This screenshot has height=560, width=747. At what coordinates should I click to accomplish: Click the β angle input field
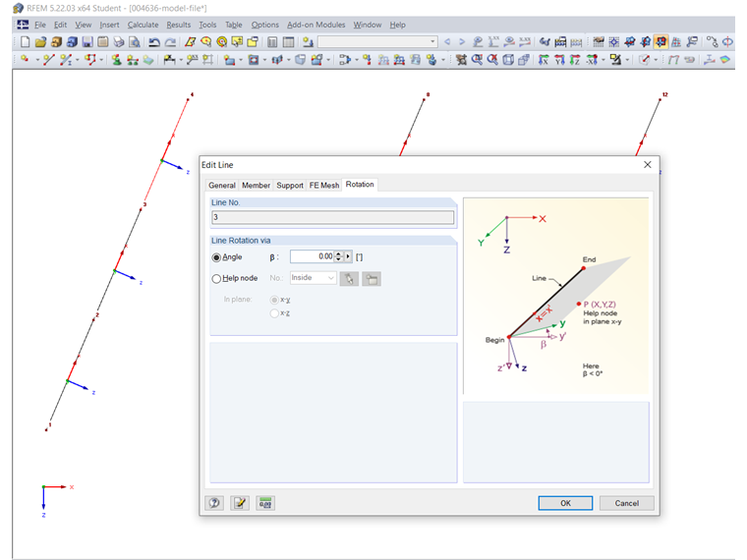(312, 256)
